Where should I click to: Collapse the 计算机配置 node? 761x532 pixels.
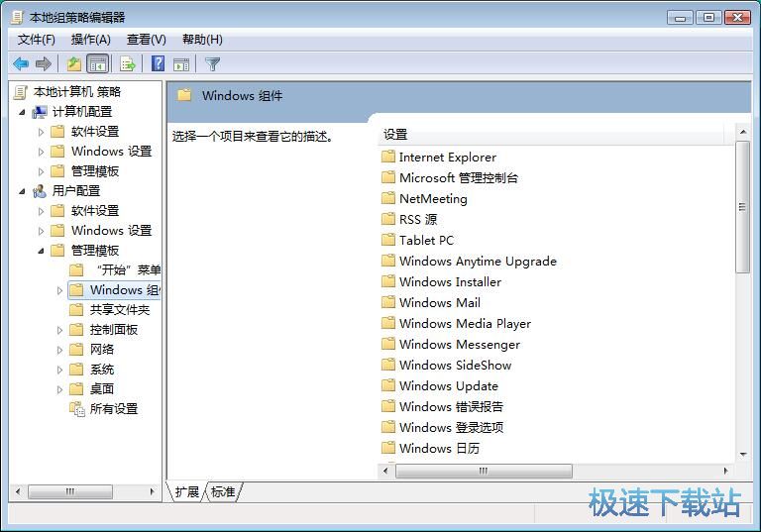click(22, 113)
